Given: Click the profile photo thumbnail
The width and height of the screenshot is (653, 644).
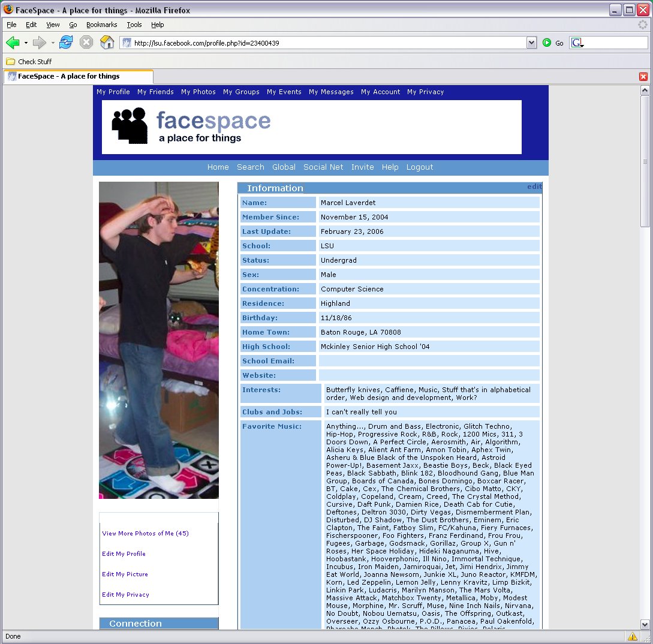Looking at the screenshot, I should (159, 341).
